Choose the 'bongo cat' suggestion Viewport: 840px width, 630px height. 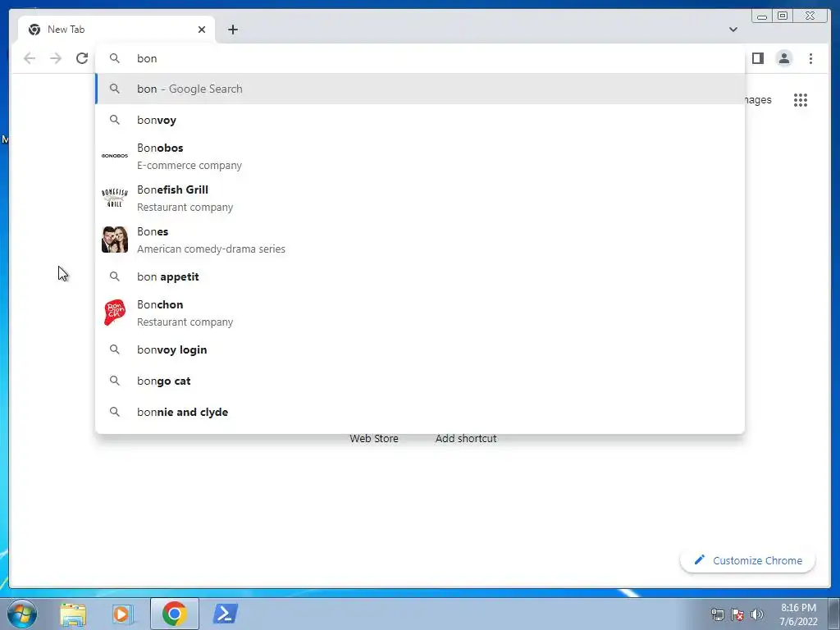[x=419, y=381]
